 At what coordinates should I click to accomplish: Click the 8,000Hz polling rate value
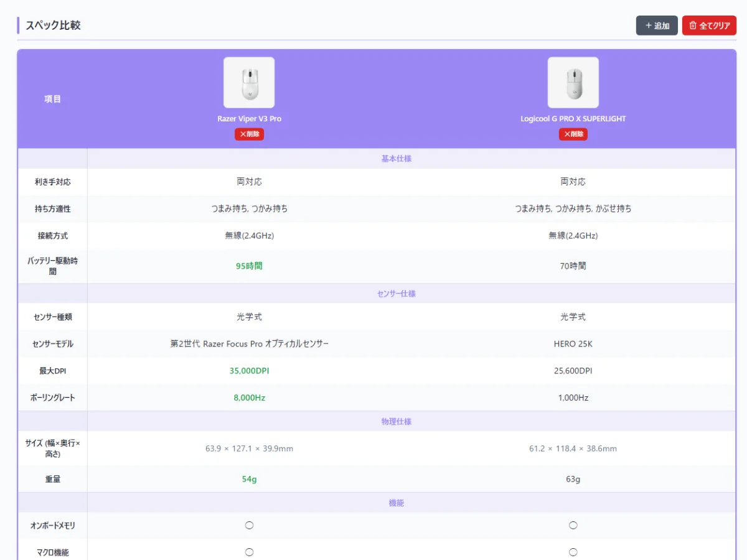tap(249, 398)
